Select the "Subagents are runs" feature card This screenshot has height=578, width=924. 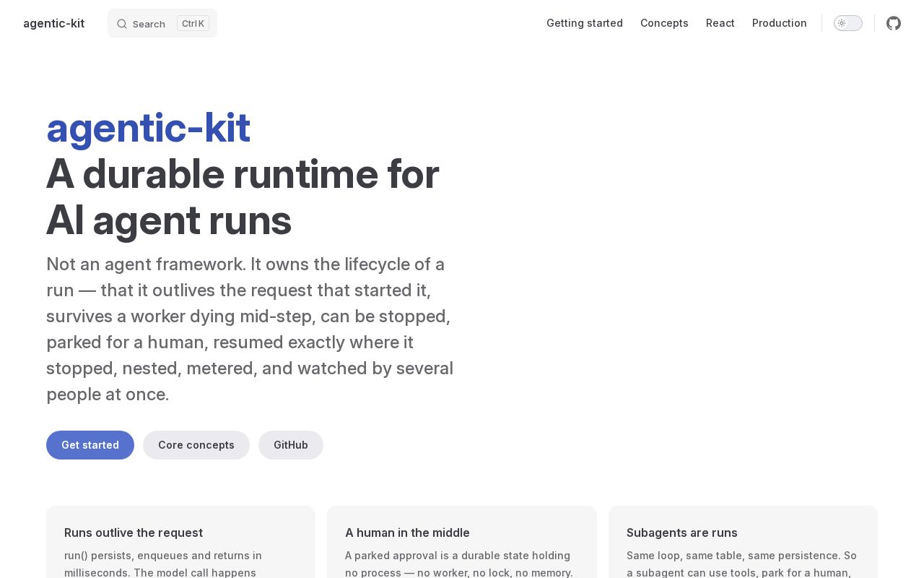click(743, 542)
